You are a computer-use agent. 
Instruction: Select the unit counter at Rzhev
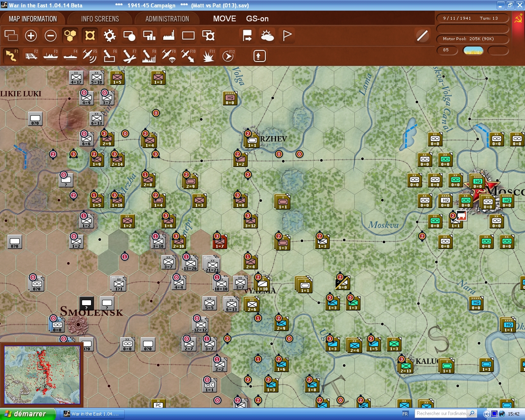[x=252, y=140]
